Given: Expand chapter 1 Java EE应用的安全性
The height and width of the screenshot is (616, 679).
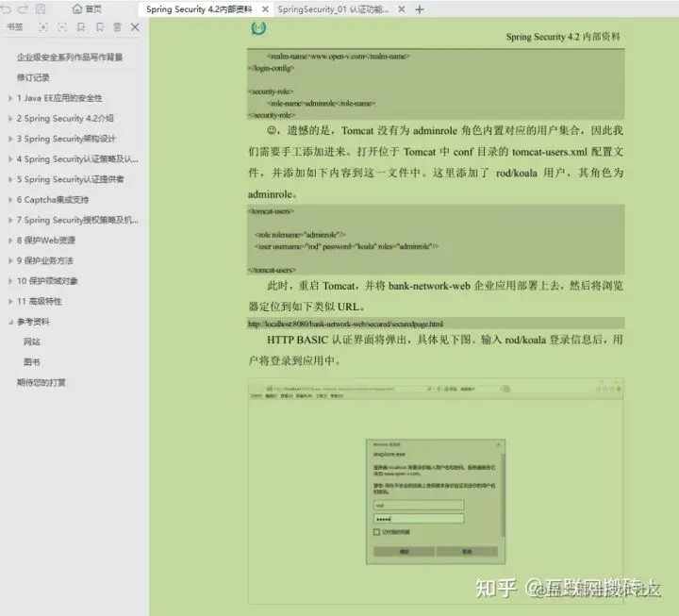Looking at the screenshot, I should point(10,98).
